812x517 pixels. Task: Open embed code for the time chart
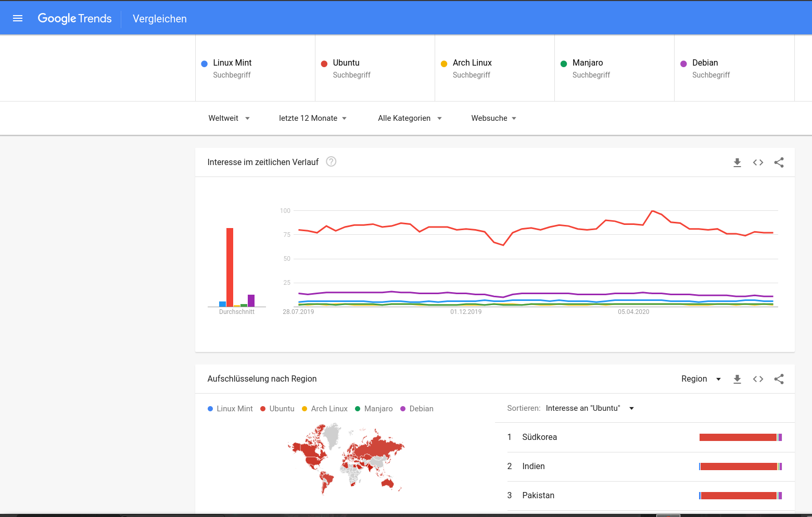click(758, 162)
